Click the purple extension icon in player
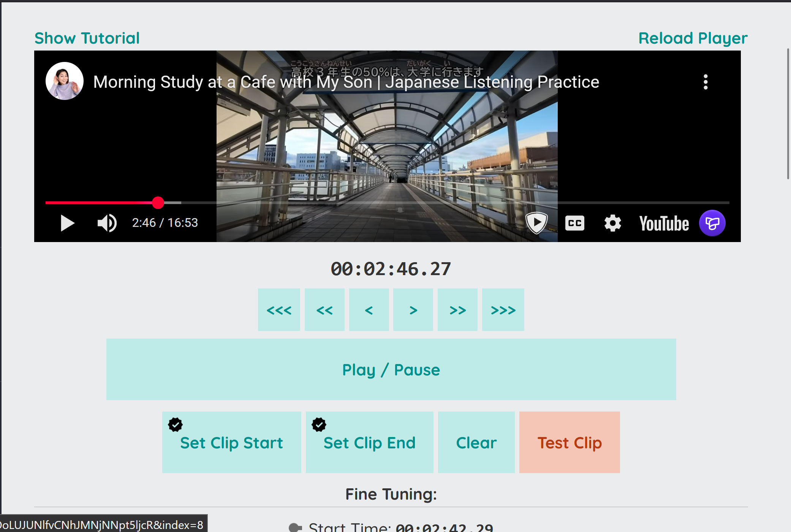The height and width of the screenshot is (532, 791). tap(712, 223)
